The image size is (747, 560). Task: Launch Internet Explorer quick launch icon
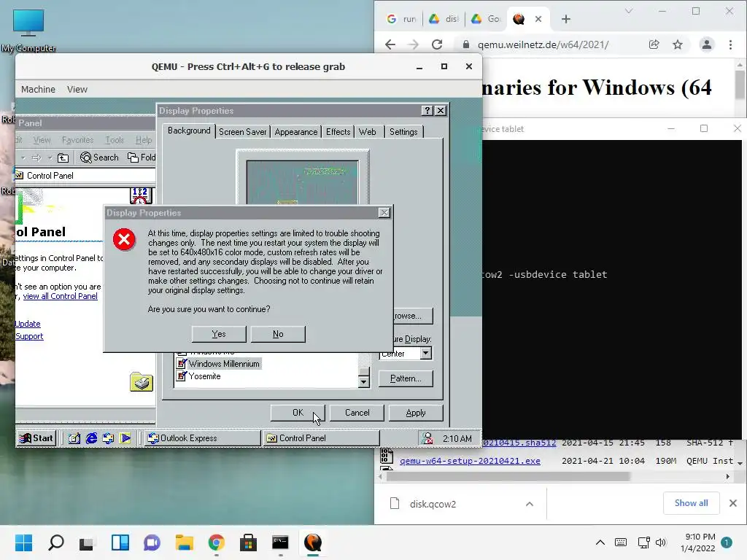(x=91, y=438)
